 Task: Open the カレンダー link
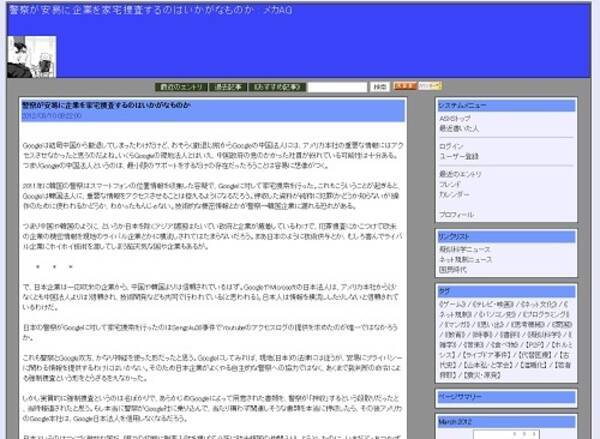455,193
